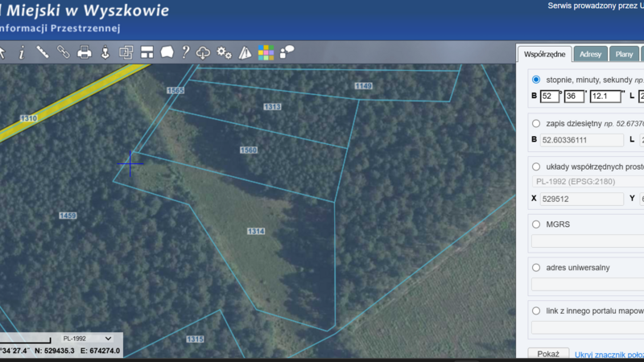Image resolution: width=644 pixels, height=362 pixels.
Task: Open the print map tool
Action: [84, 52]
